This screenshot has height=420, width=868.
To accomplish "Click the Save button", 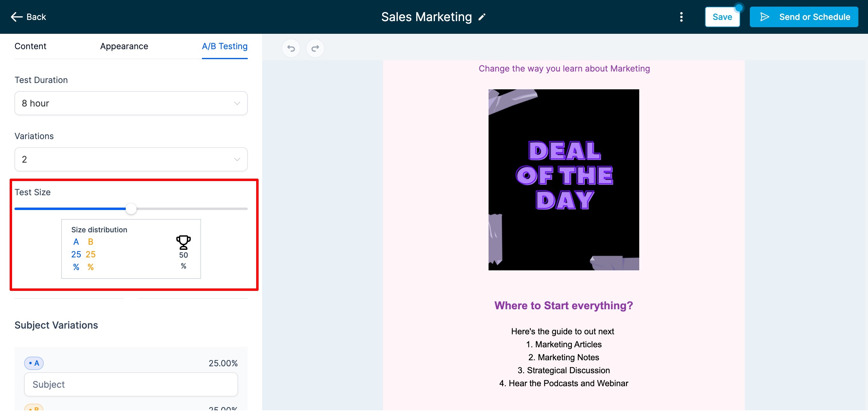I will tap(722, 17).
